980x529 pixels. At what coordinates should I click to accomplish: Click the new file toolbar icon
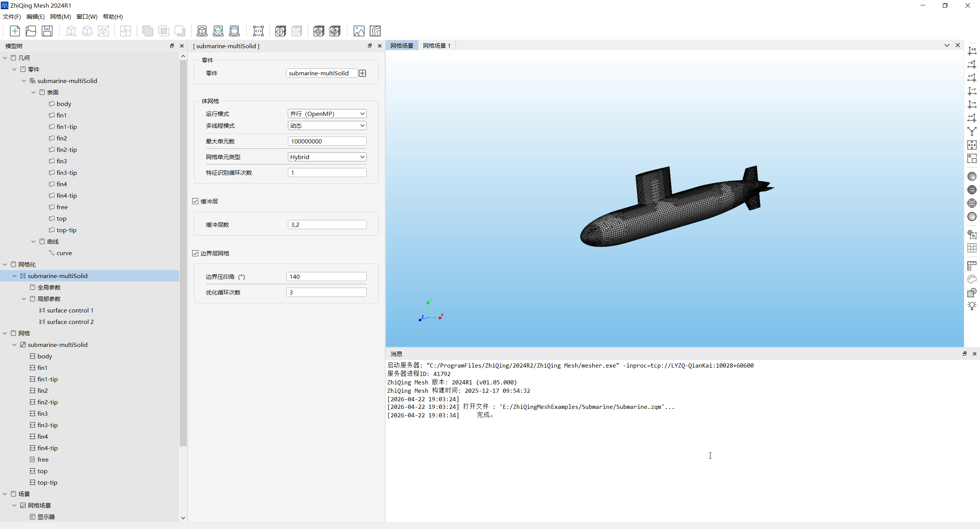tap(15, 31)
